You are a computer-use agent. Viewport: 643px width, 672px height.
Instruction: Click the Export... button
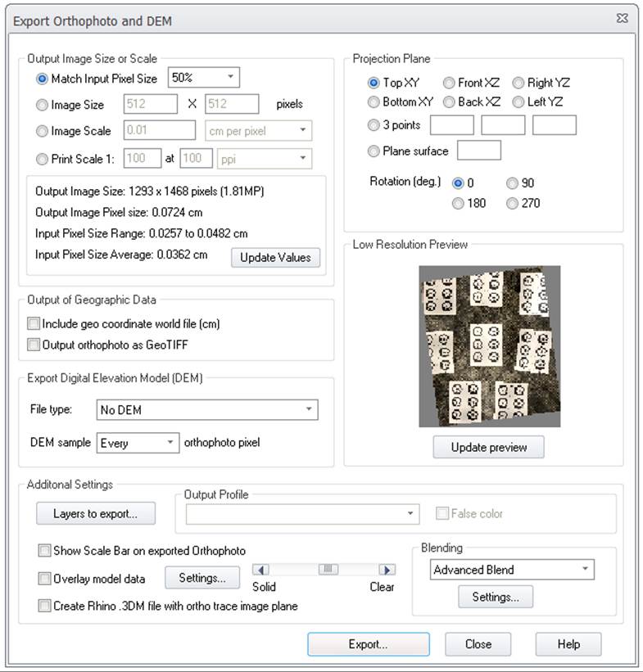point(368,644)
